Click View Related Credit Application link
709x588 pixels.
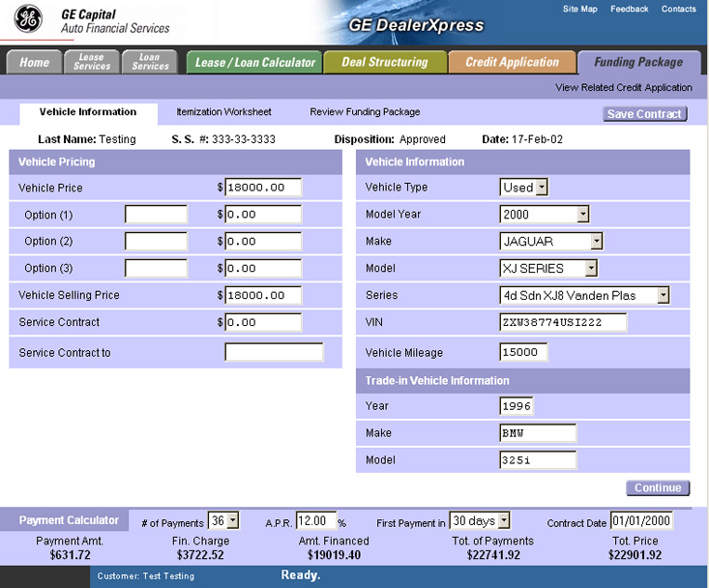[624, 87]
